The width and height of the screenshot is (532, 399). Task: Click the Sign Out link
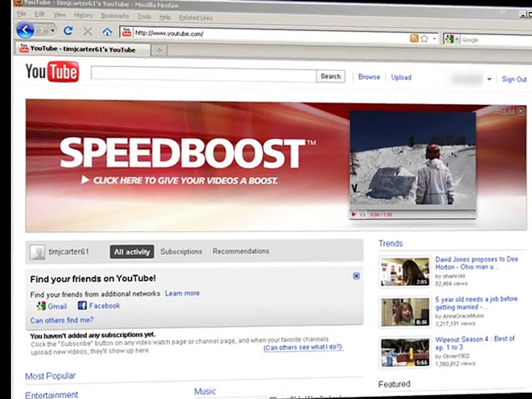(514, 79)
